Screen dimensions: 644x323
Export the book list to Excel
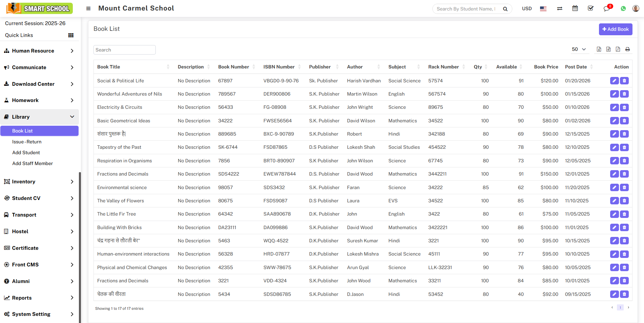pos(599,49)
